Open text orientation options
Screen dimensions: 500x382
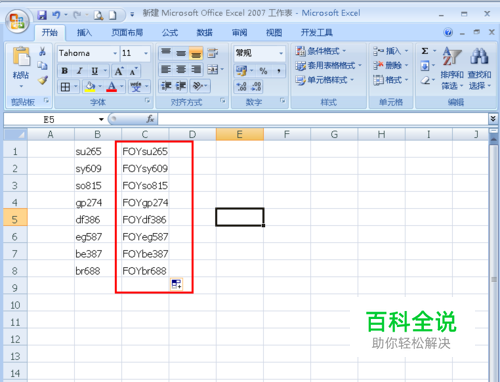[200, 86]
